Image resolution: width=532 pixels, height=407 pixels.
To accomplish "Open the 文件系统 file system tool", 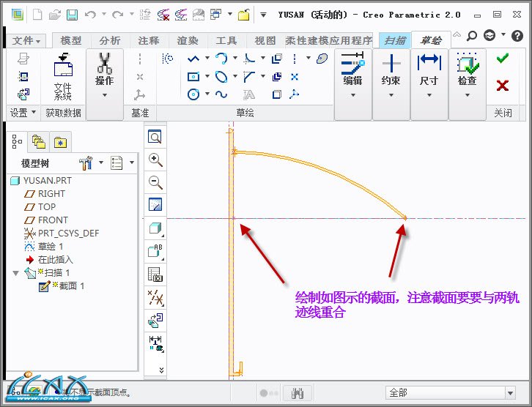I will coord(63,78).
